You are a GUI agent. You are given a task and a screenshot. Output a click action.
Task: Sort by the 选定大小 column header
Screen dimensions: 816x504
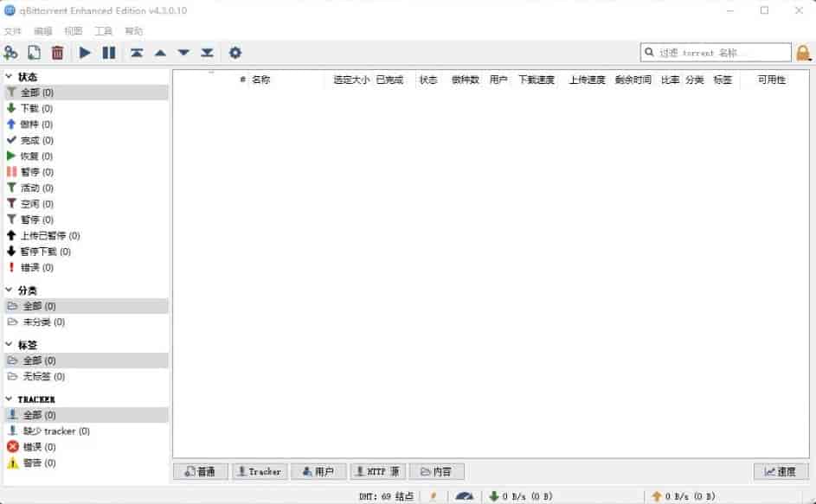point(351,80)
